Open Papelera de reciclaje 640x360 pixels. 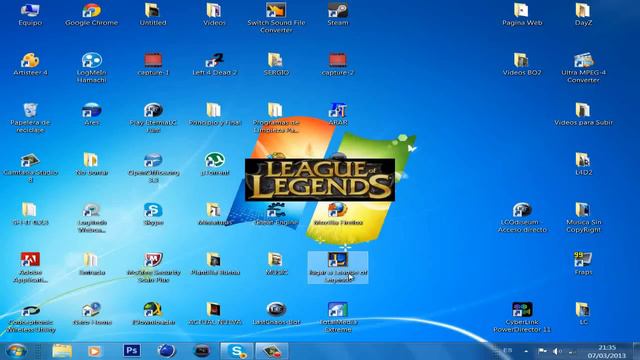30,118
